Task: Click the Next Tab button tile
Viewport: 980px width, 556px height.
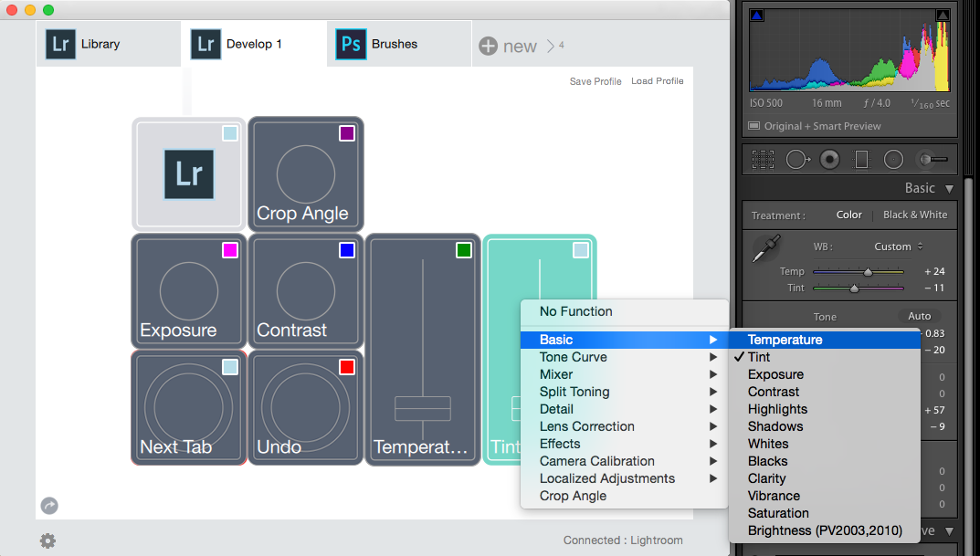Action: (x=189, y=408)
